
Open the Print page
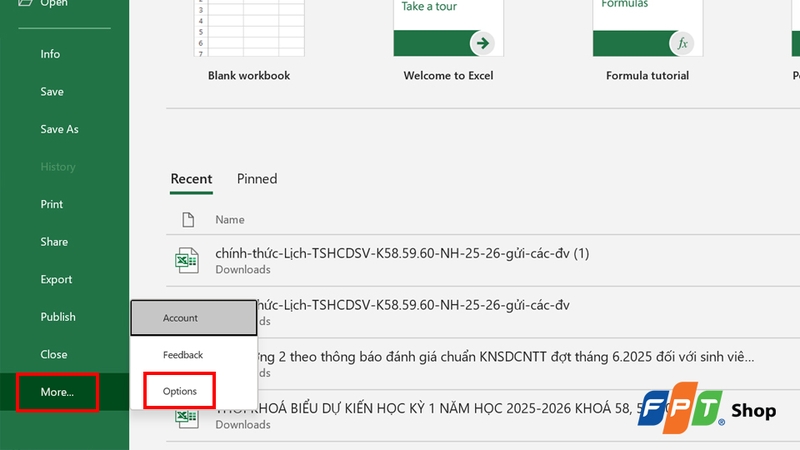click(x=52, y=204)
